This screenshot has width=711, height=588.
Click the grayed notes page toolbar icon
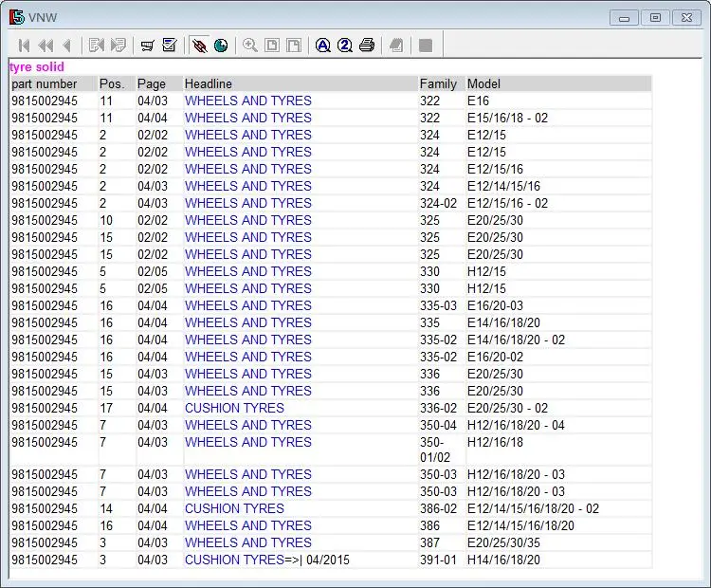(396, 46)
